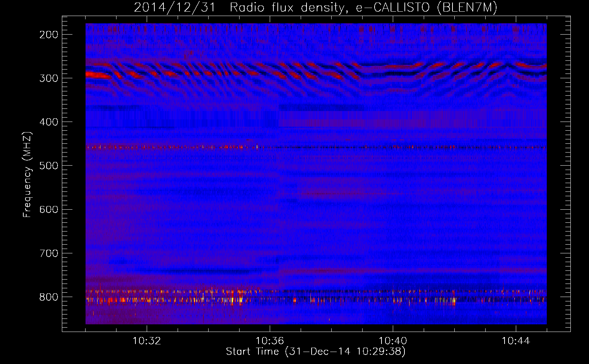This screenshot has height=364, width=589.
Task: Click the "Frequency (MHZ)" axis label
Action: [27, 175]
